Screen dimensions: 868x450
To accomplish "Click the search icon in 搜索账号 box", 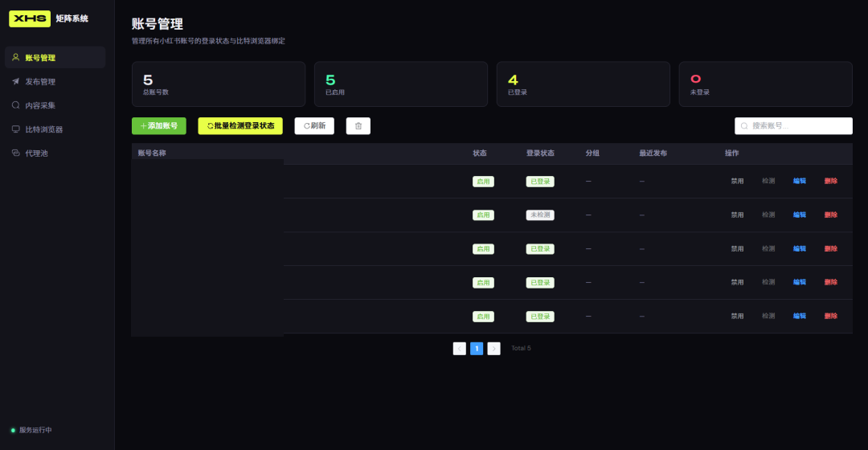I will (744, 125).
